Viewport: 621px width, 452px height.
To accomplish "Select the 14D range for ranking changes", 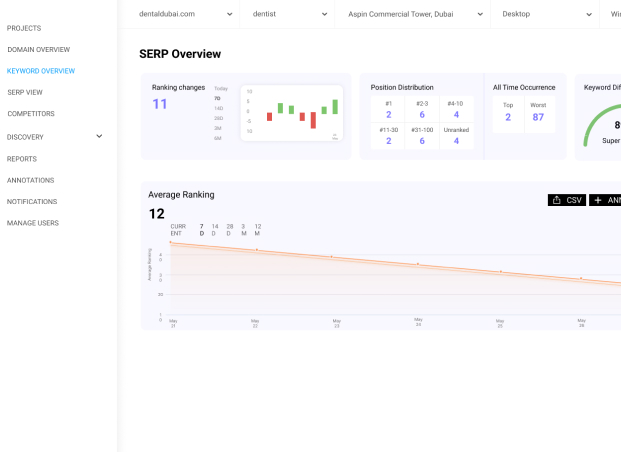I will pos(218,108).
